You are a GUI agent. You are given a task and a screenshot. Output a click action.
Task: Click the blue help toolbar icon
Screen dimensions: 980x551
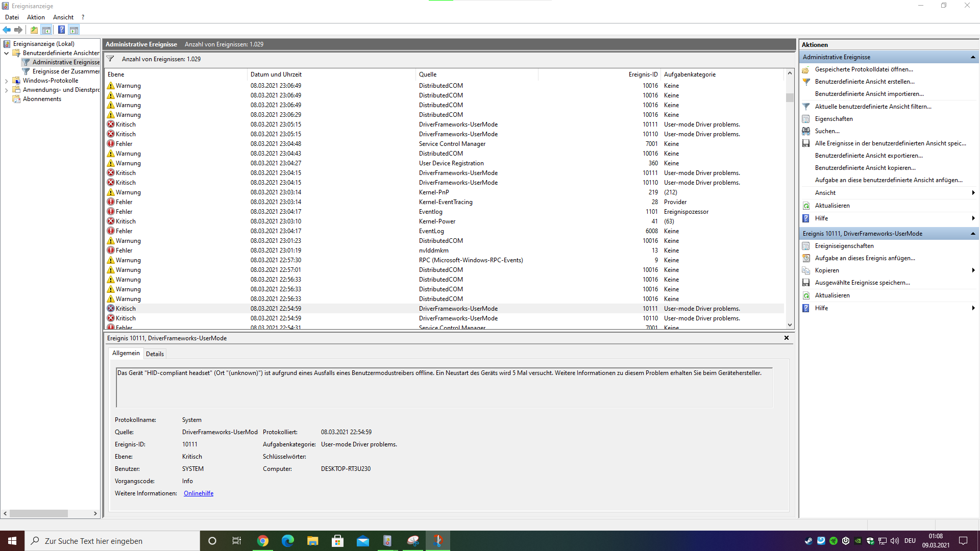point(61,30)
